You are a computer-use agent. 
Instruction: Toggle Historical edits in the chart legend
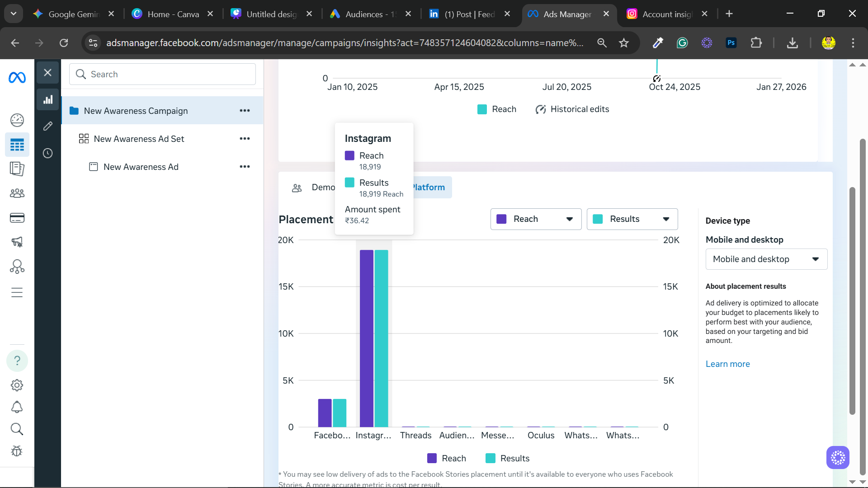click(x=572, y=109)
